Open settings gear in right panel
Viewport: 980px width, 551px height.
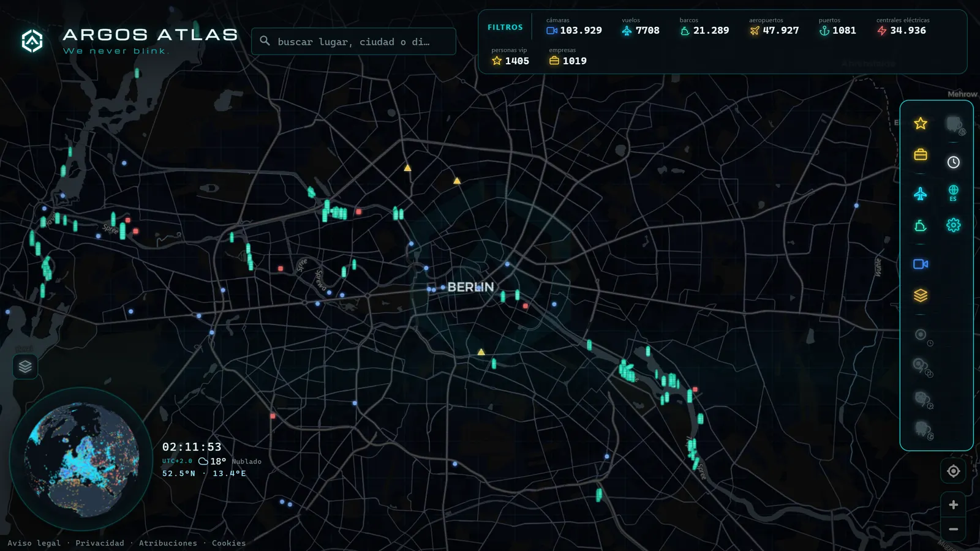(x=954, y=225)
